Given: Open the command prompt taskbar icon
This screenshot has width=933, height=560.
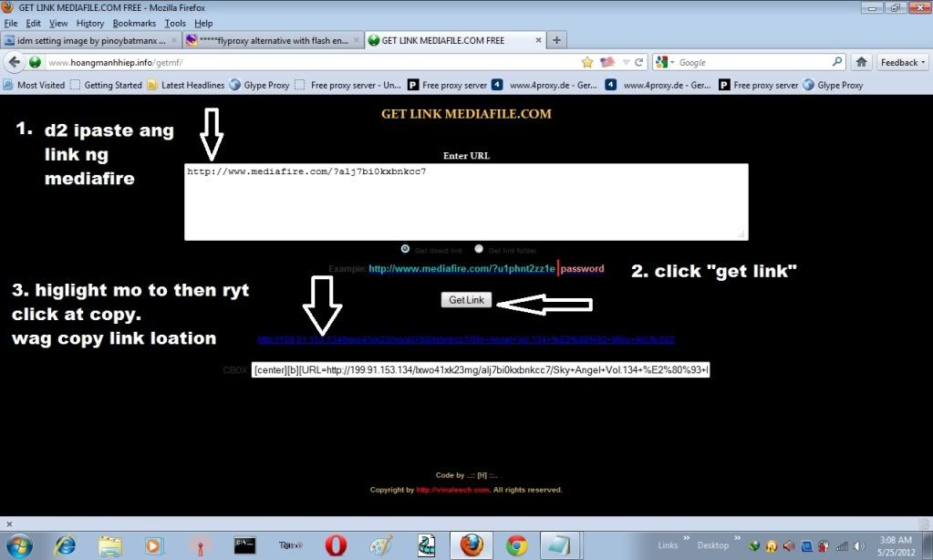Looking at the screenshot, I should [x=244, y=545].
